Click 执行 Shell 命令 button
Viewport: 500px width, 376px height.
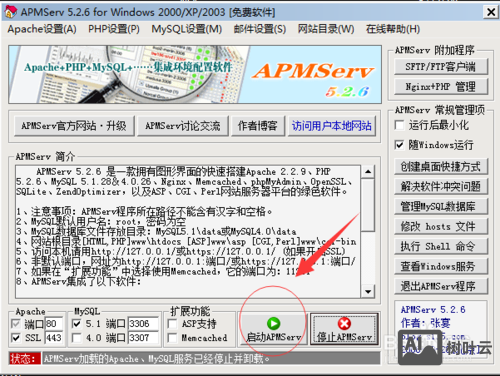coord(441,246)
